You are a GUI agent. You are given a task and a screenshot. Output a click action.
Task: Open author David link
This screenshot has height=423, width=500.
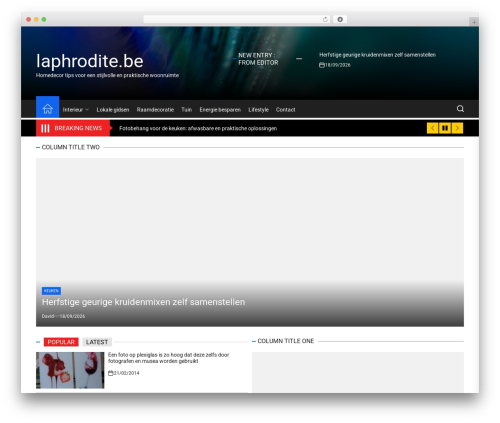tap(48, 316)
